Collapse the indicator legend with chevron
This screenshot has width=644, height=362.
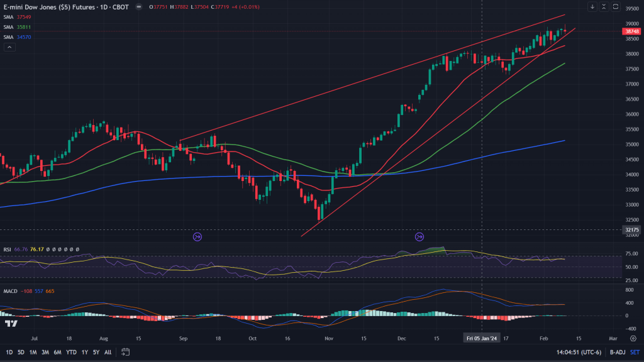[x=9, y=47]
